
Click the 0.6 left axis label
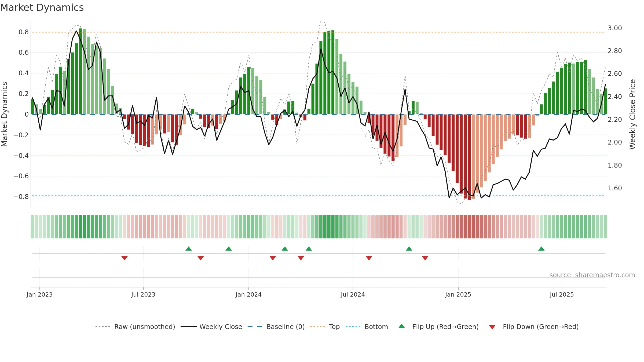[x=24, y=53]
